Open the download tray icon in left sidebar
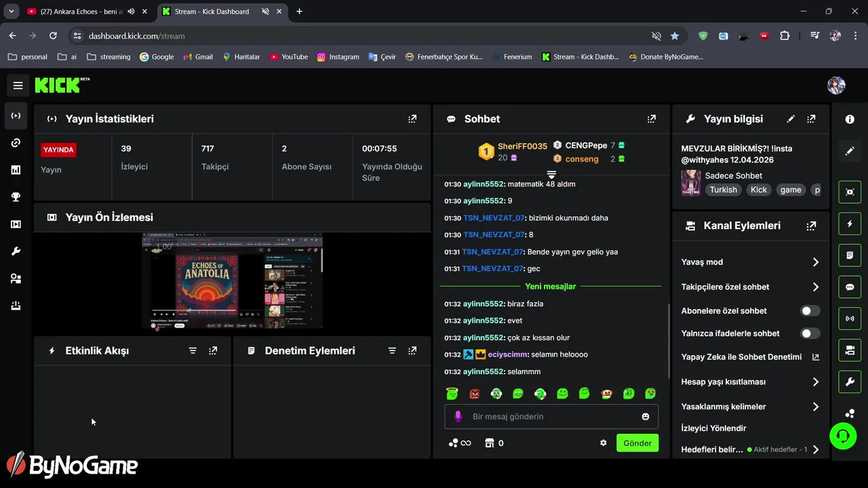 [16, 306]
